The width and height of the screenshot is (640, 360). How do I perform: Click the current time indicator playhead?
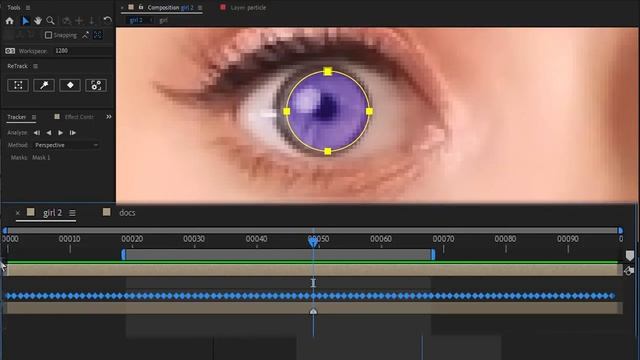[x=313, y=242]
